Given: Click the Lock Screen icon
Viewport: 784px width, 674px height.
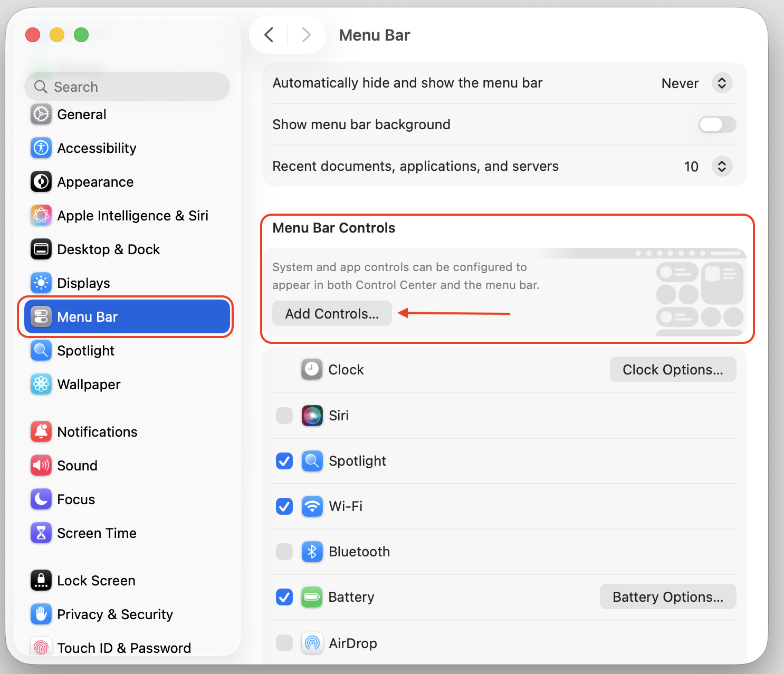Looking at the screenshot, I should click(41, 581).
